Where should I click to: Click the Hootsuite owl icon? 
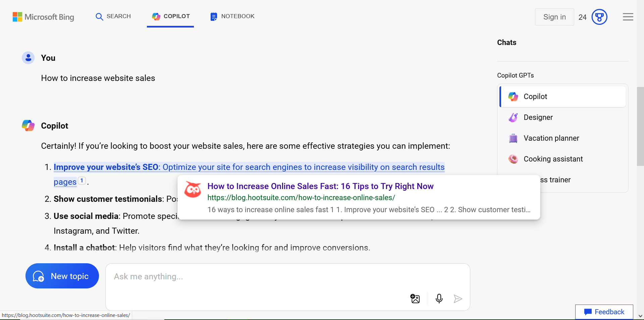pos(193,190)
